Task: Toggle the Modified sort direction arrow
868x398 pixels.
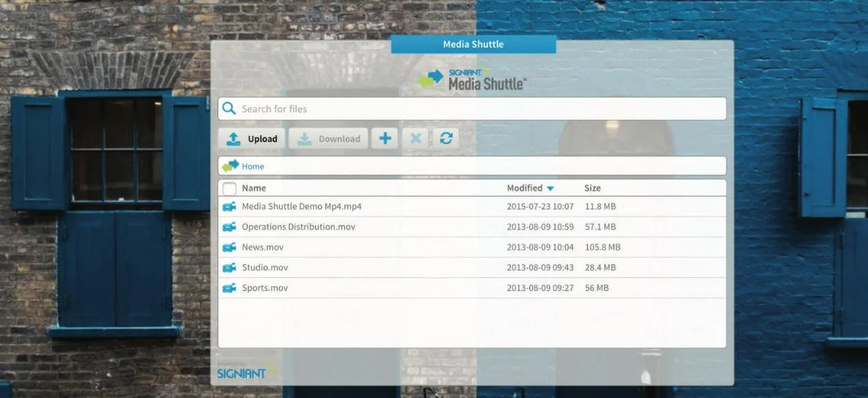Action: [550, 188]
